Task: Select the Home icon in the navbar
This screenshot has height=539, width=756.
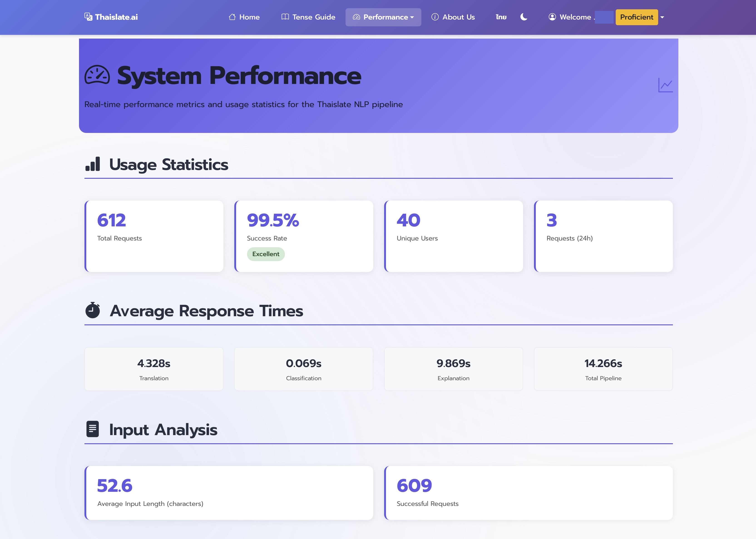Action: pos(232,17)
